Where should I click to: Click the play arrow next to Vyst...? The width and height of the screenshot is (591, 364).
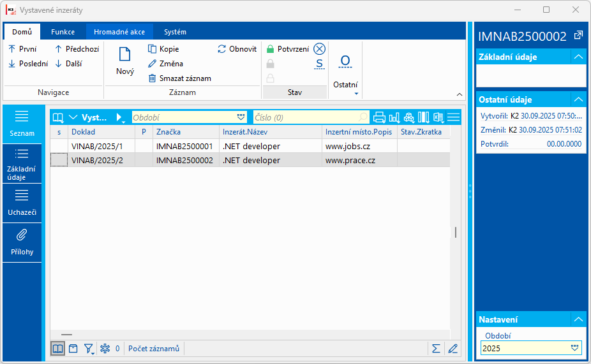tap(120, 118)
